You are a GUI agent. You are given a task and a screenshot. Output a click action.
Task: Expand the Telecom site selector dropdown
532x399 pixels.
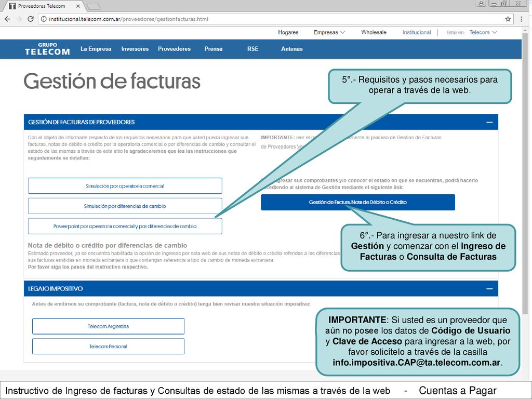tap(483, 32)
